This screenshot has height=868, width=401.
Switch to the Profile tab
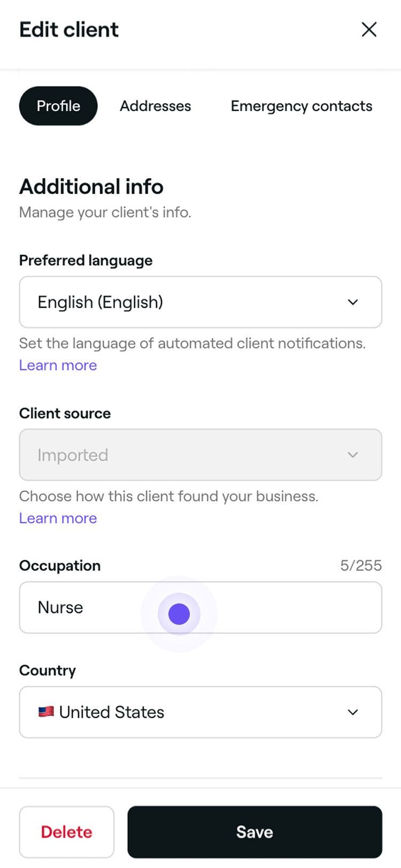[x=58, y=106]
